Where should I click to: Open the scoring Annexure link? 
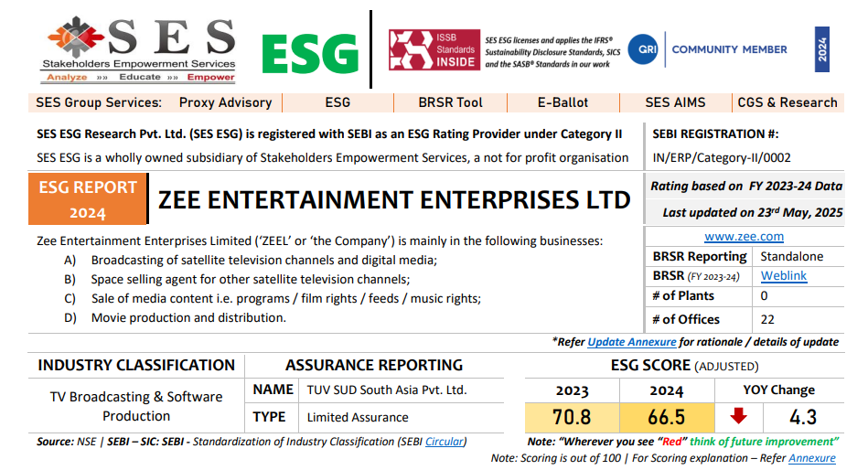pos(812,458)
